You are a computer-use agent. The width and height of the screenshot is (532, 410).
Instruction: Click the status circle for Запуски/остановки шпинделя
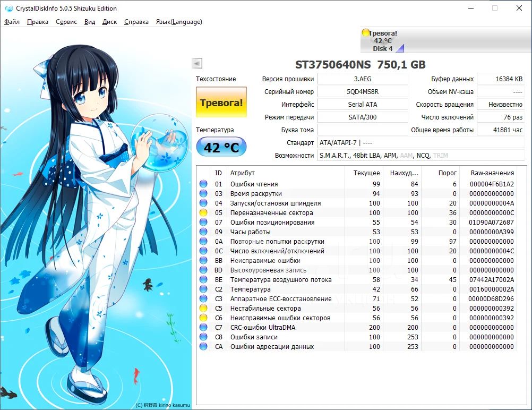click(x=203, y=203)
